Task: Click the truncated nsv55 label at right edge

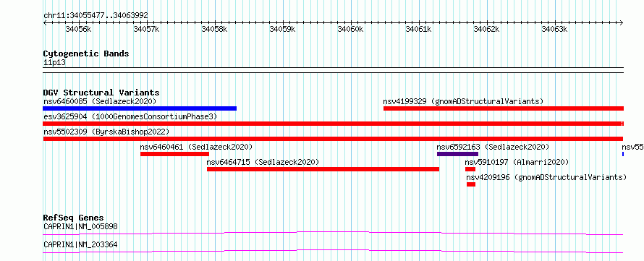Action: point(632,147)
